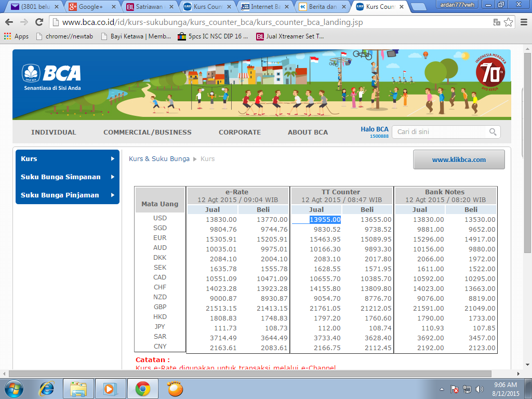Viewport: 532px width, 399px height.
Task: Reload the page with refresh icon
Action: (39, 22)
